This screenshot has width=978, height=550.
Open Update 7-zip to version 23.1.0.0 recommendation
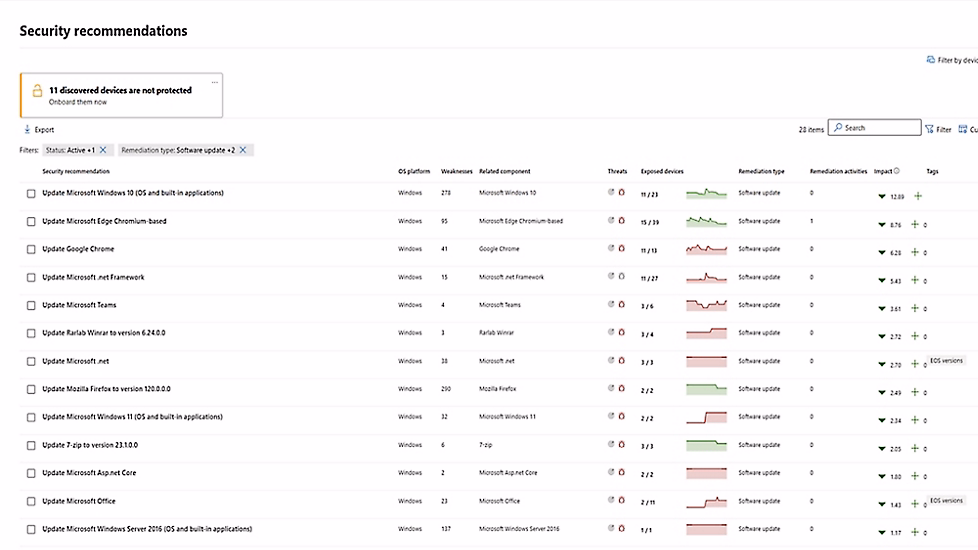point(90,445)
